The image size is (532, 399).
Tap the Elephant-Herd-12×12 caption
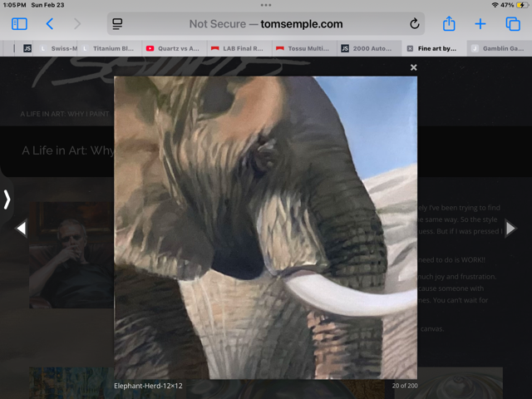point(148,386)
